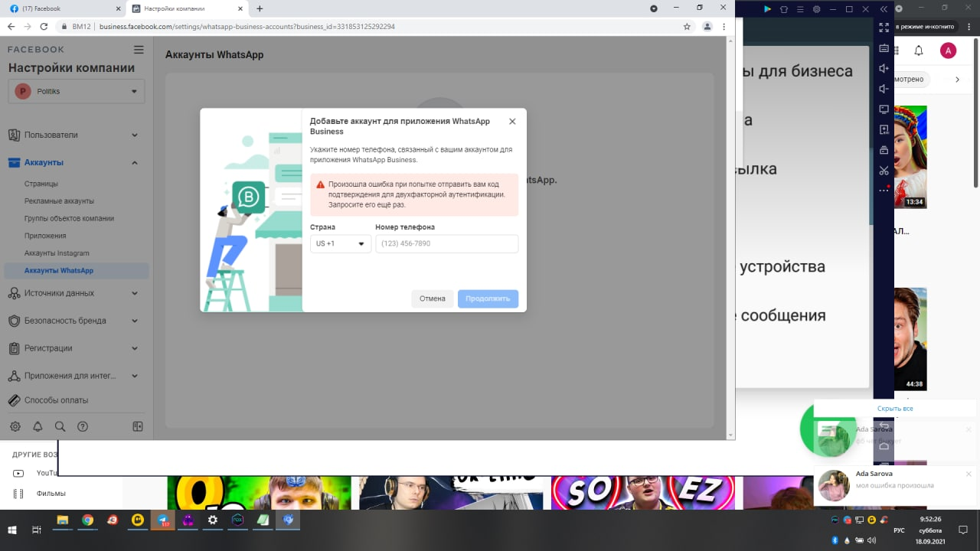Open the Chrome three-dot menu
Screen dimensions: 980x551
[724, 26]
